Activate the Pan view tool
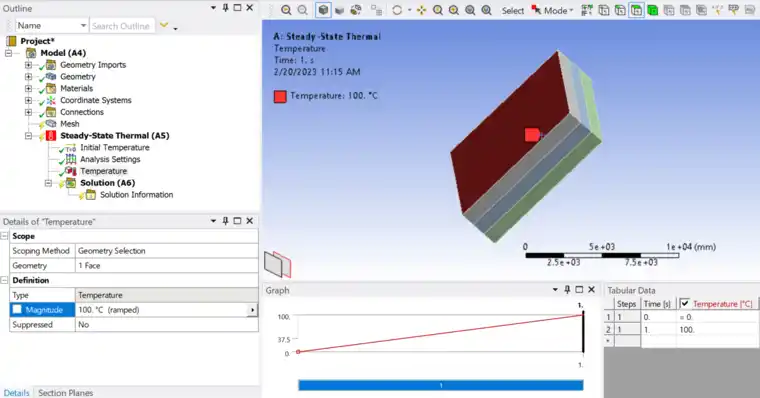Viewport: 760px width, 398px height. pyautogui.click(x=421, y=10)
